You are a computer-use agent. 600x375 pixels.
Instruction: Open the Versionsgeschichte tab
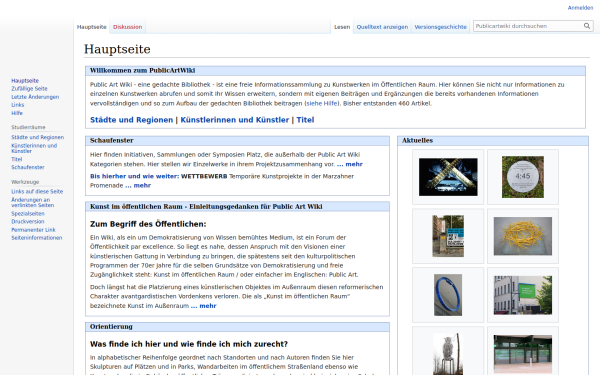pyautogui.click(x=440, y=27)
